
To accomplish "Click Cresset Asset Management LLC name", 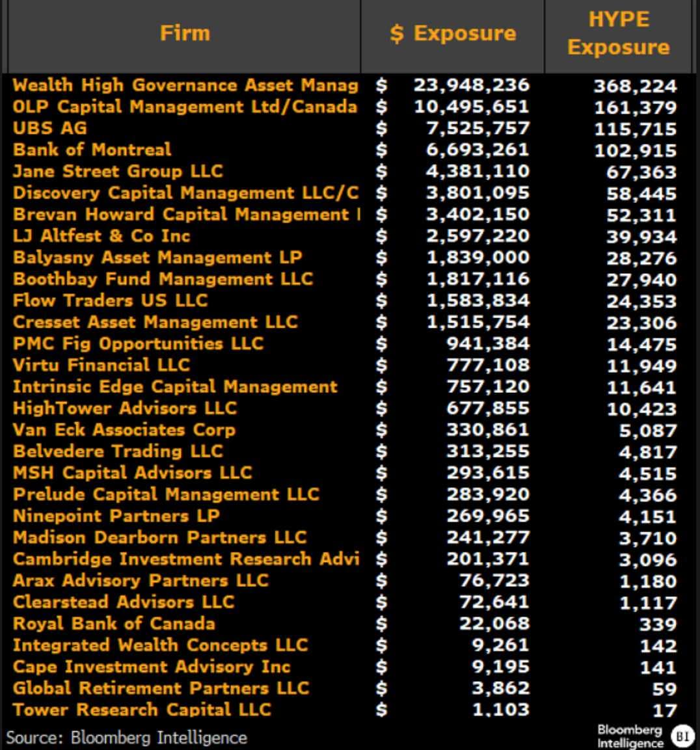I will [155, 322].
